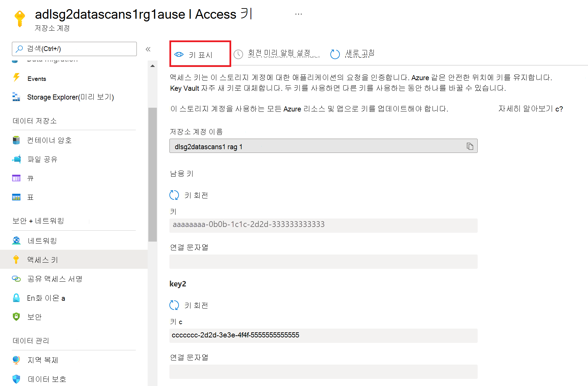Open the 큐 queues page
The width and height of the screenshot is (588, 386).
click(x=30, y=178)
